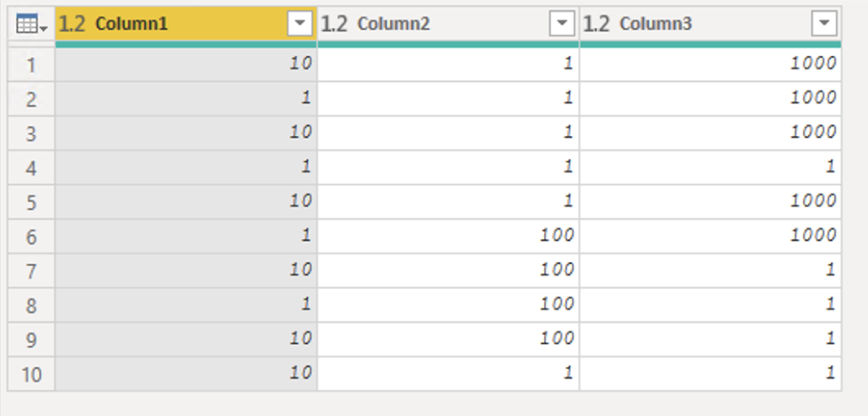This screenshot has width=868, height=416.
Task: Select row number 2
Action: click(31, 99)
